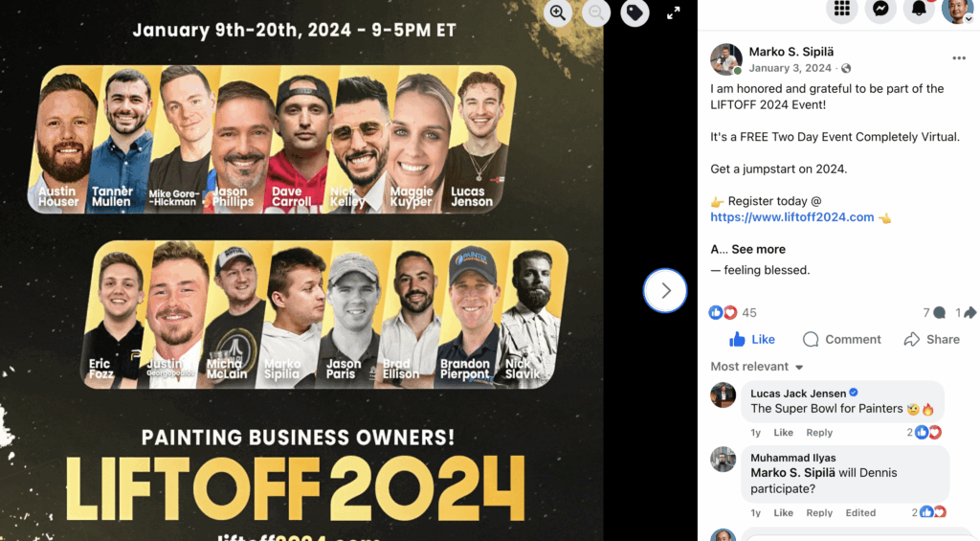Open Marko S. Sipilä's profile picture

coord(726,59)
